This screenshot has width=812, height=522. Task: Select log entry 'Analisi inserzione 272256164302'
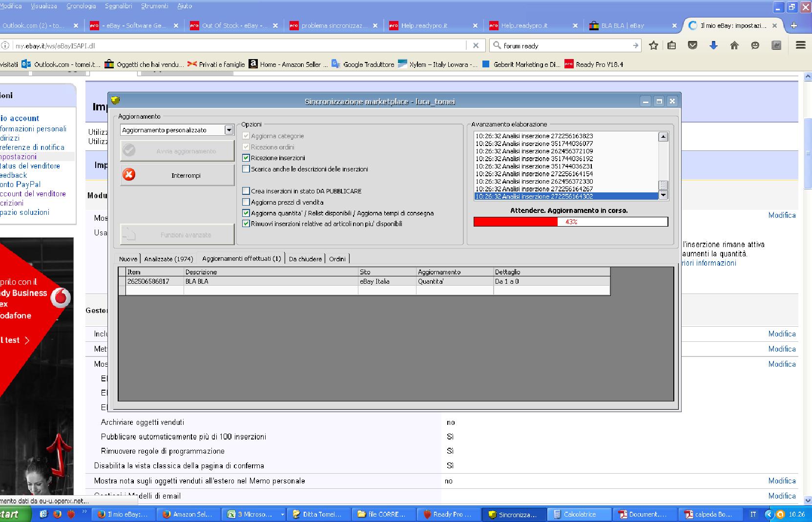click(x=566, y=196)
